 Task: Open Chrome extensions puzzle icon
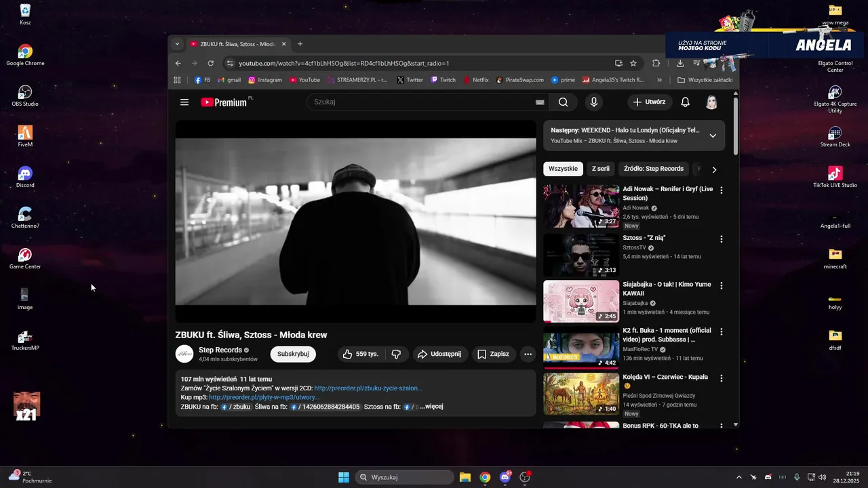(656, 63)
